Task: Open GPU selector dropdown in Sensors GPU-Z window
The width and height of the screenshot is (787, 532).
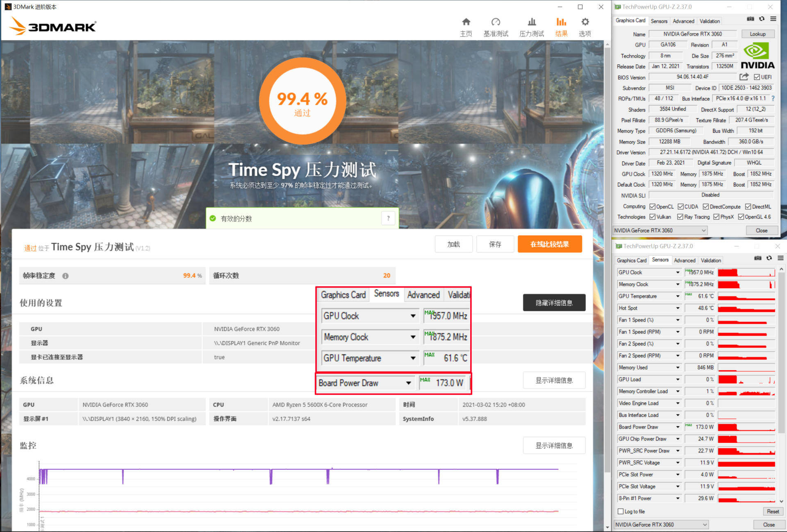Action: pyautogui.click(x=661, y=525)
